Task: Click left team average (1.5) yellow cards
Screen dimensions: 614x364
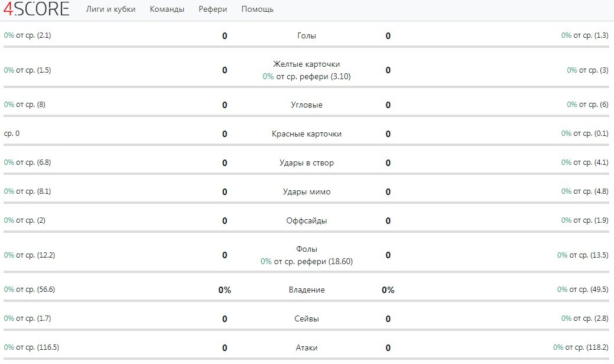Action: click(27, 70)
